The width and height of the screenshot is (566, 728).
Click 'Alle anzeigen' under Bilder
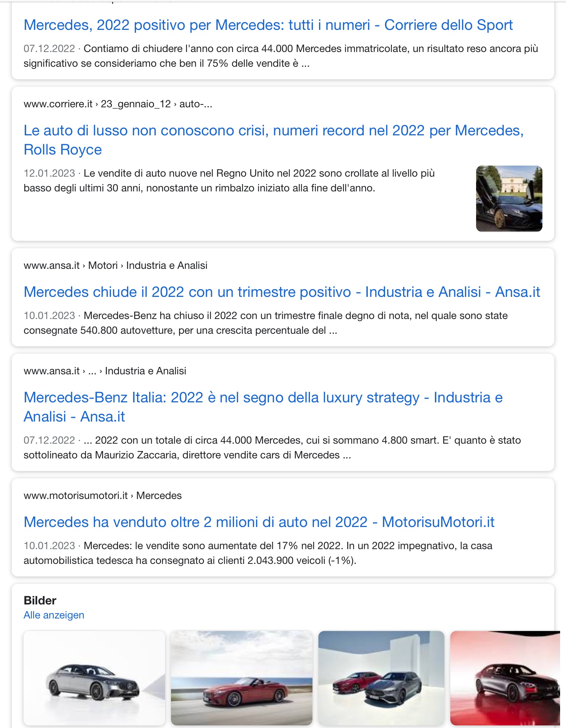click(54, 615)
